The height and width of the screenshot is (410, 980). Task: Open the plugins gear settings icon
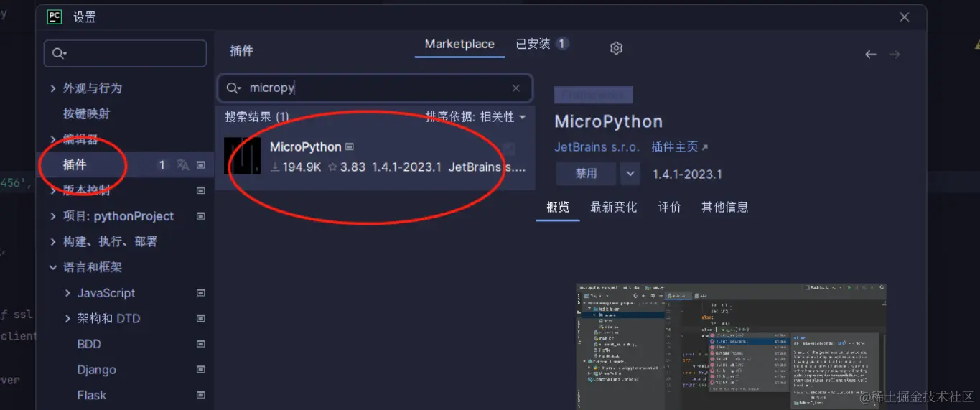point(616,48)
